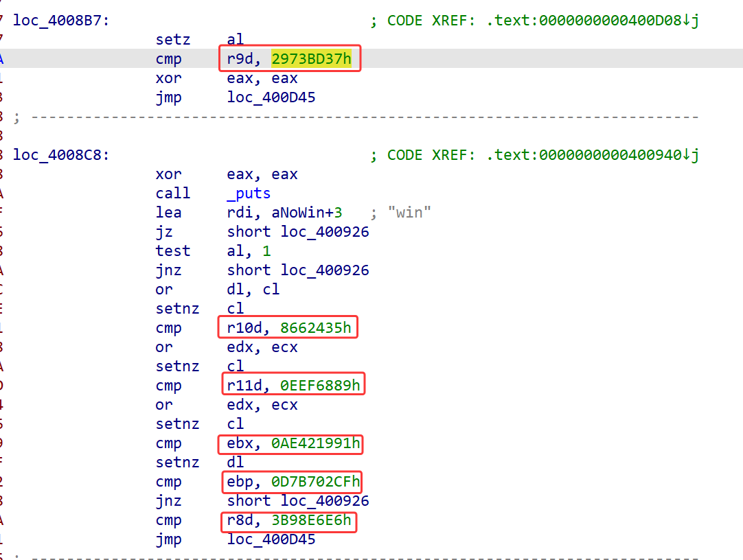This screenshot has height=560, width=743.
Task: Click the r8d register operand
Action: [x=240, y=520]
